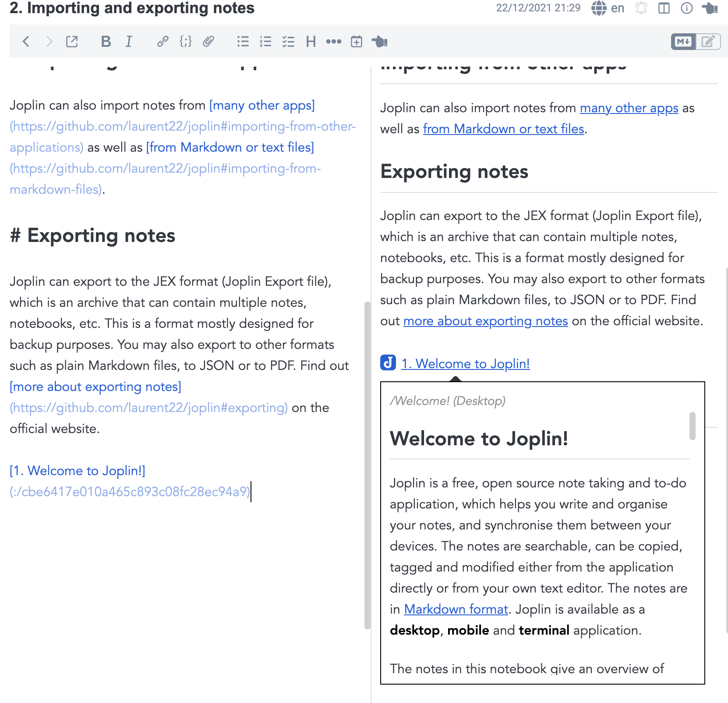Switch to rich text editor mode
The width and height of the screenshot is (728, 703).
[708, 42]
